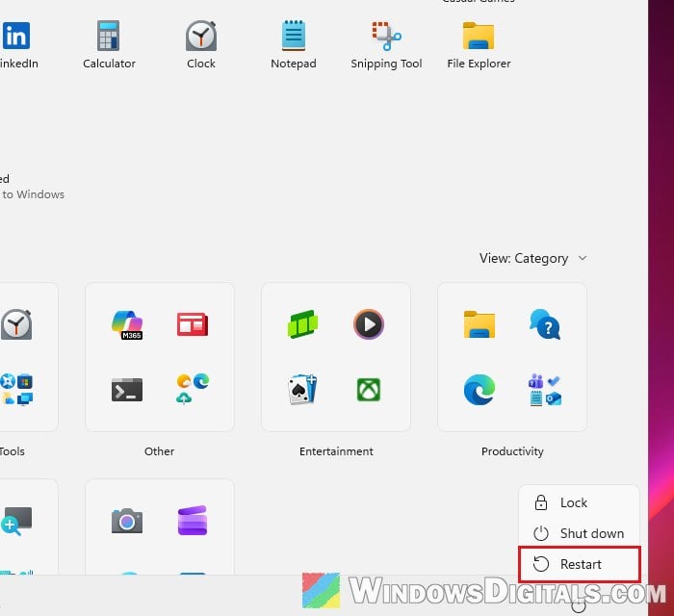
Task: Open the Other category folder label
Action: (x=160, y=451)
